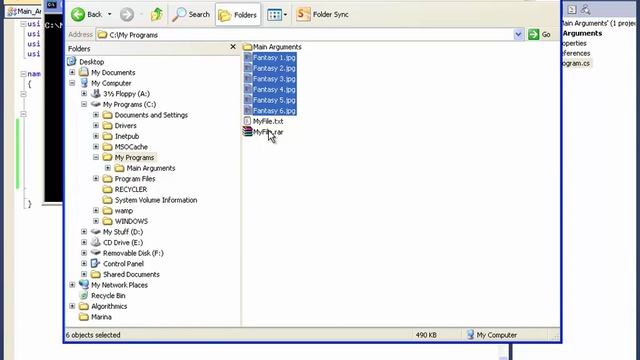This screenshot has width=640, height=360.
Task: Select Documents and Settings folder
Action: [151, 115]
